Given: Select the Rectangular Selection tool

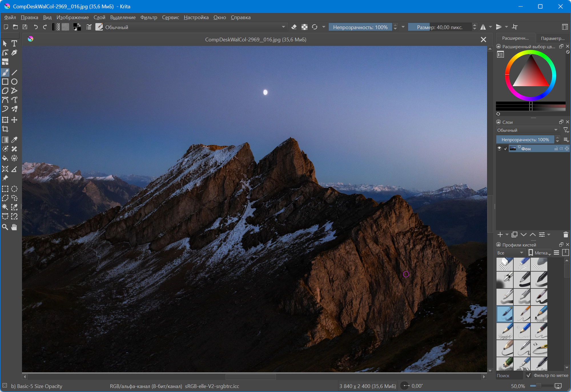Looking at the screenshot, I should click(x=5, y=189).
